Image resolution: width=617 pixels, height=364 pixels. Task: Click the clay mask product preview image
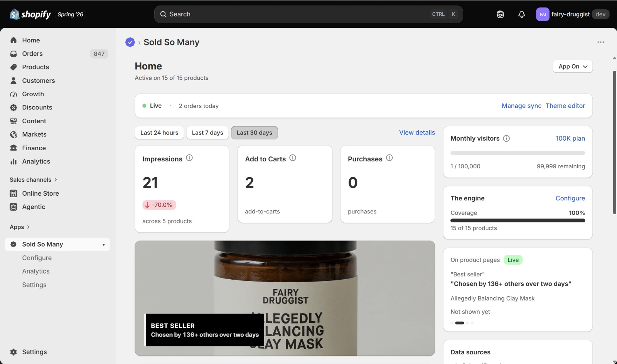[285, 298]
